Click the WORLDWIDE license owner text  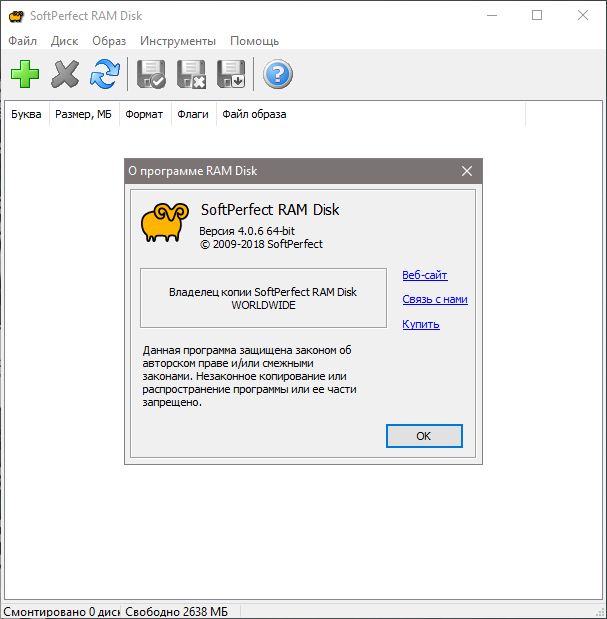(x=263, y=305)
